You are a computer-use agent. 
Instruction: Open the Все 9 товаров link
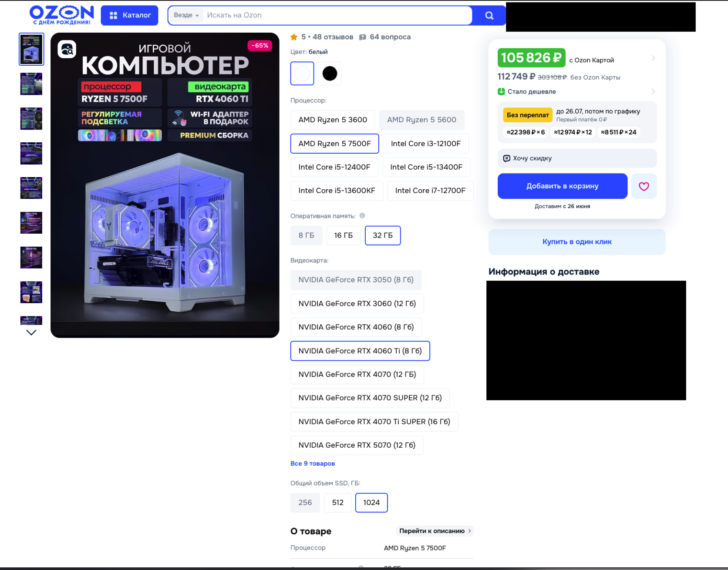[313, 463]
